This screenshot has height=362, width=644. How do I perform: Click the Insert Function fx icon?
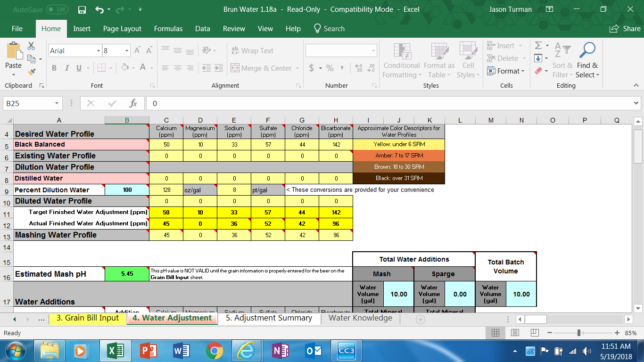tap(133, 103)
